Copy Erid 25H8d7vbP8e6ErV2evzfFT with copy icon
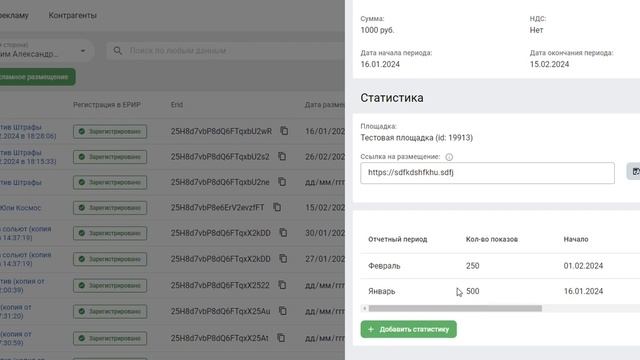640x360 pixels. [x=277, y=207]
